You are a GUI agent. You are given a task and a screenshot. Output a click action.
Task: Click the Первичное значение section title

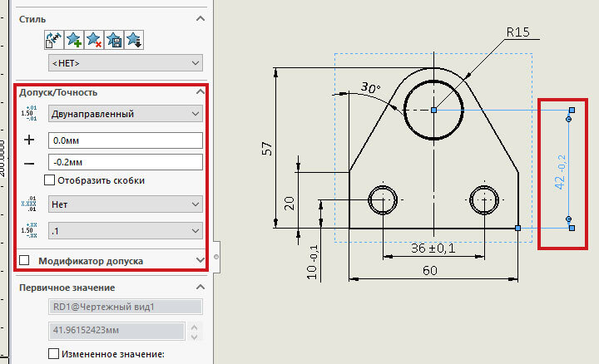click(x=67, y=288)
